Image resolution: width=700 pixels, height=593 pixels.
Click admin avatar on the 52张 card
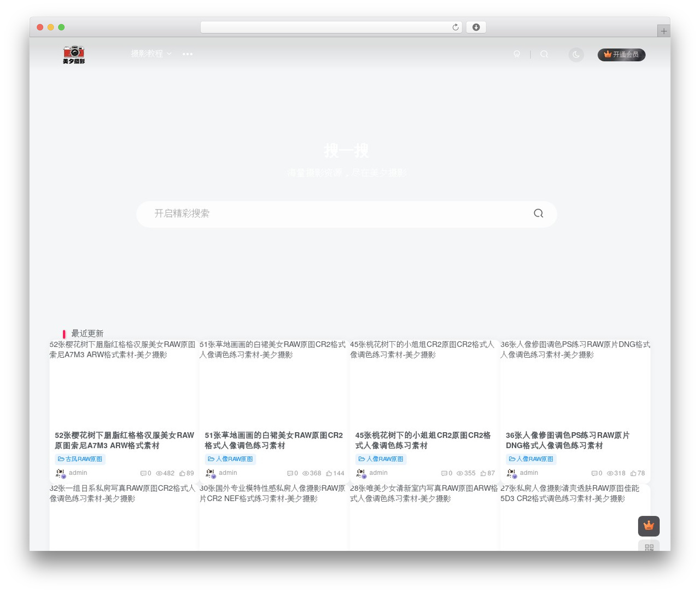coord(60,473)
